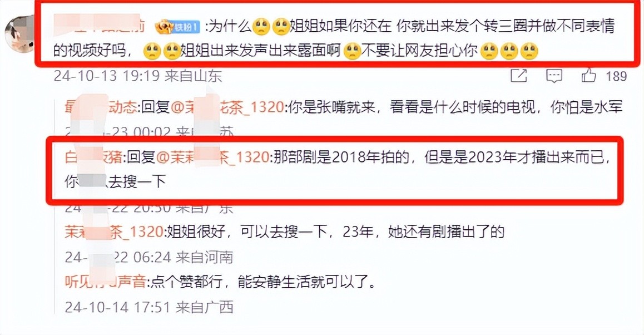The height and width of the screenshot is (335, 644).
Task: Click the crown icon beside username
Action: click(x=164, y=27)
